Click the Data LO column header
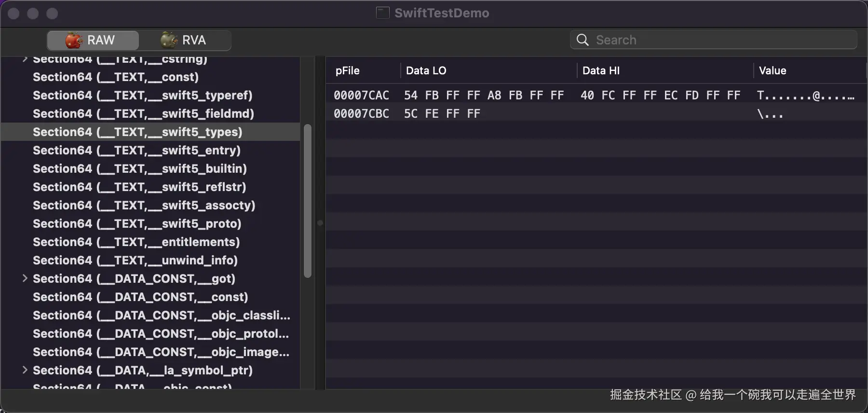Screen dimensions: 868x413 point(426,71)
